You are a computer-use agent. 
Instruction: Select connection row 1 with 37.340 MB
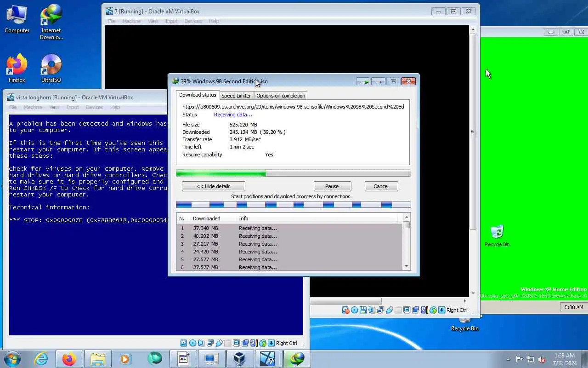289,228
